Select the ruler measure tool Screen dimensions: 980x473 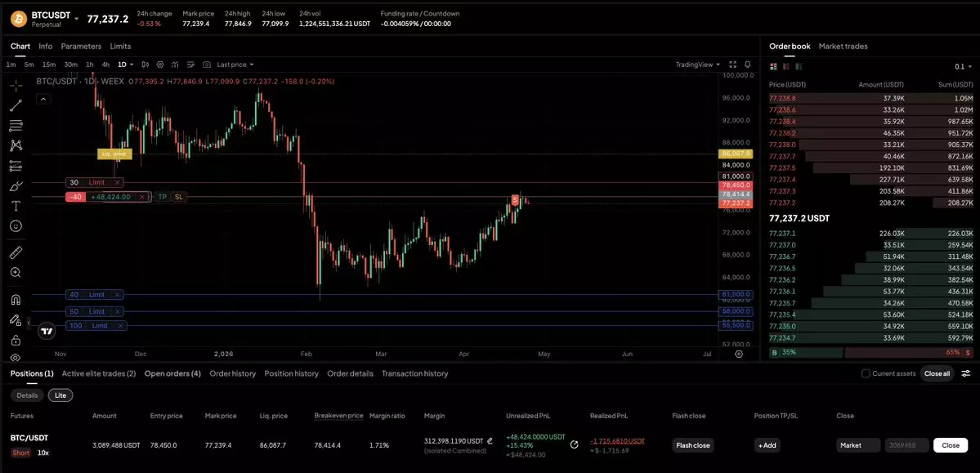(16, 252)
